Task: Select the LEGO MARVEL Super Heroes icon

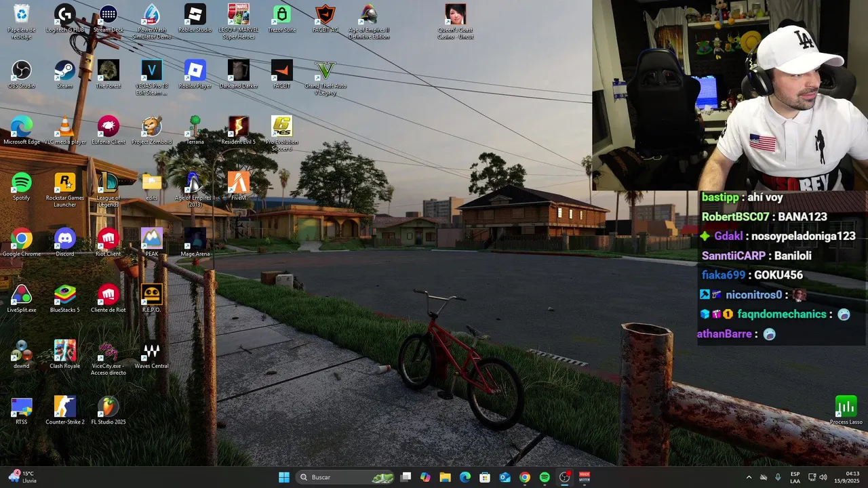Action: (x=239, y=22)
